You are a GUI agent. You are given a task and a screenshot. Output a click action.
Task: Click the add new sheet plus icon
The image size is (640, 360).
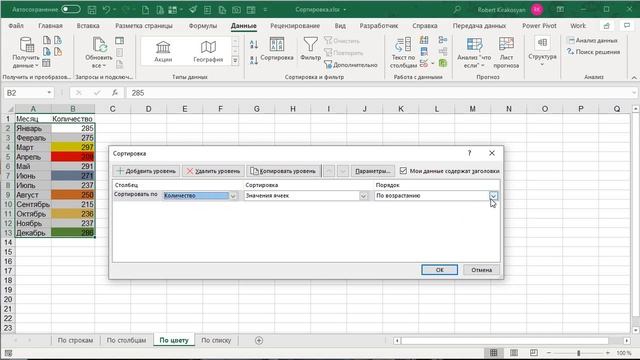click(259, 340)
